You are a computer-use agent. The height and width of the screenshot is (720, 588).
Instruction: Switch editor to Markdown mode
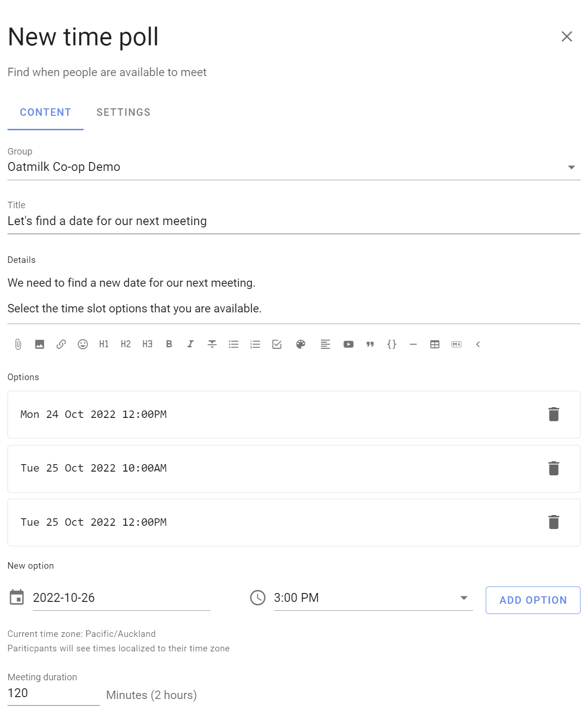pos(456,344)
